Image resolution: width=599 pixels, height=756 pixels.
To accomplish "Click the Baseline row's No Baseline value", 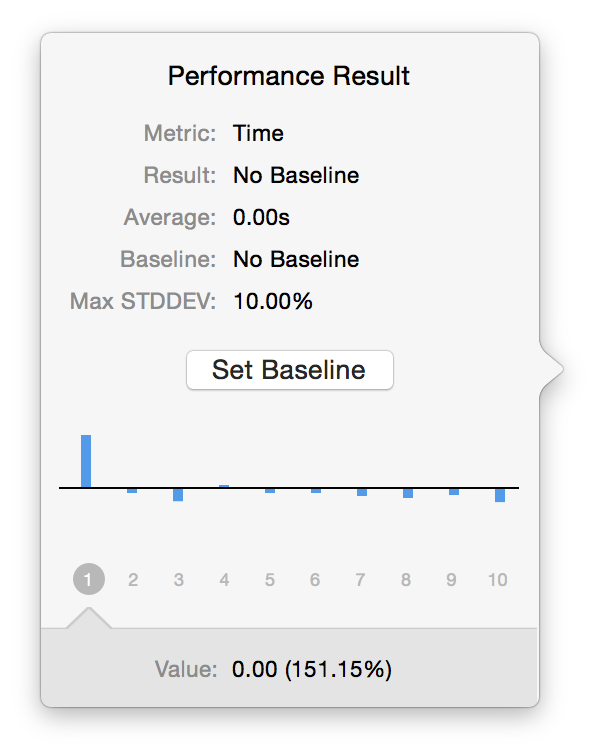I will pyautogui.click(x=296, y=259).
